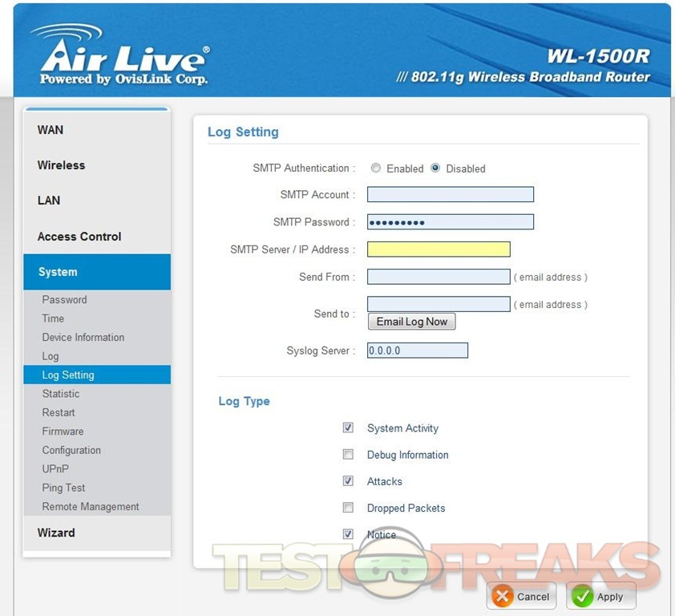Go to Remote Management settings
Screen dimensions: 675x616
91,507
